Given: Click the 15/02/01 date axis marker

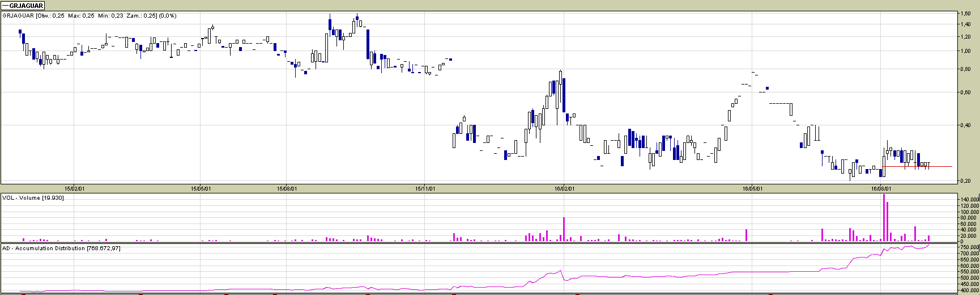Looking at the screenshot, I should [x=75, y=188].
